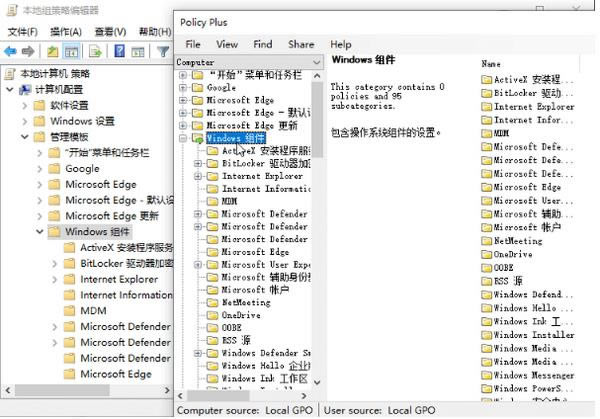
Task: Open OneDrive folder in the Name list
Action: tap(507, 254)
